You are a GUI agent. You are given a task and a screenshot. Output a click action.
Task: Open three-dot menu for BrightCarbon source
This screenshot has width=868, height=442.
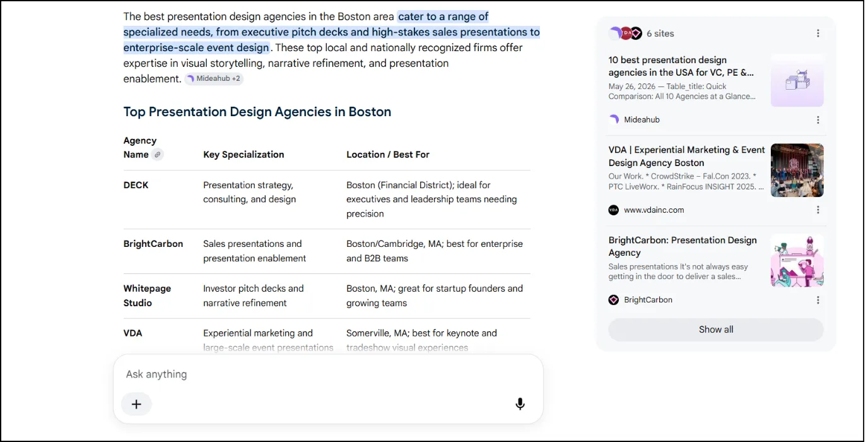[818, 301]
